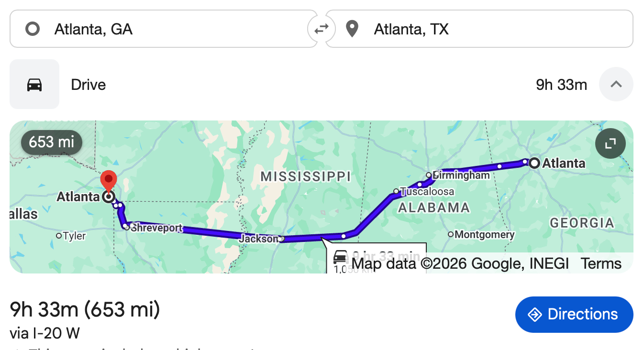
Task: Open the map Terms link
Action: pyautogui.click(x=601, y=263)
